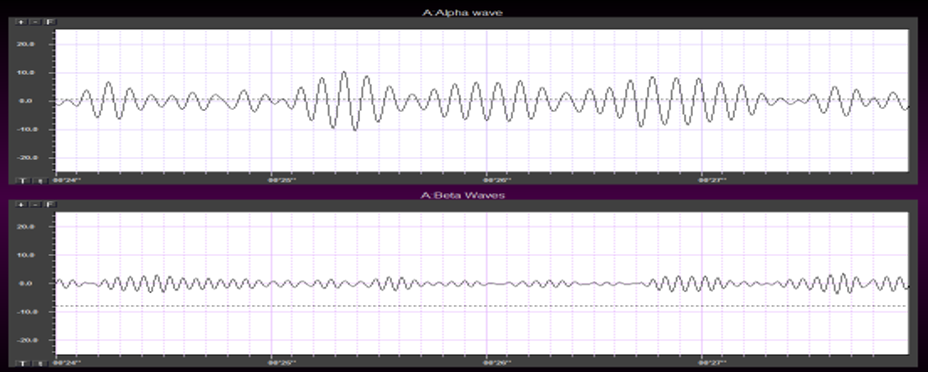Click the minus zoom button on Alpha wave graph

tap(35, 22)
